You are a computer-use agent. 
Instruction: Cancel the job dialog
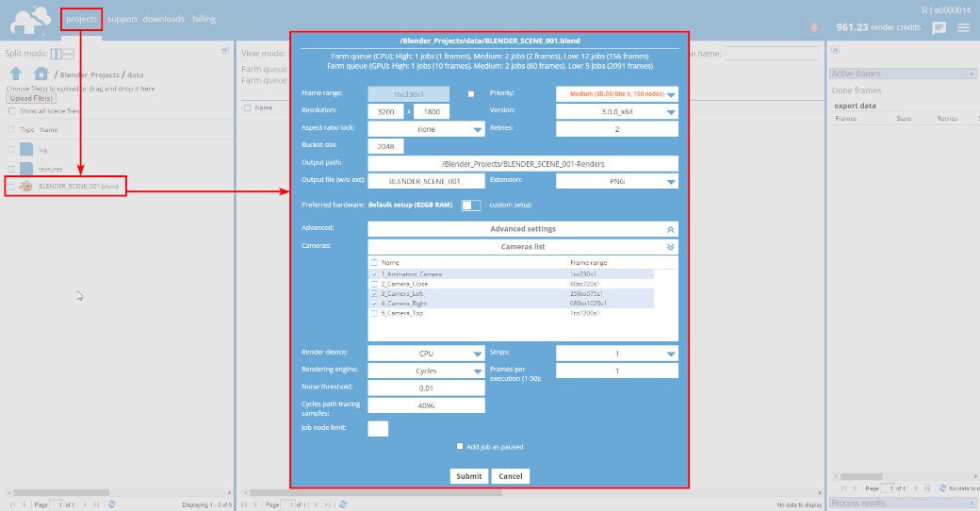click(x=511, y=476)
